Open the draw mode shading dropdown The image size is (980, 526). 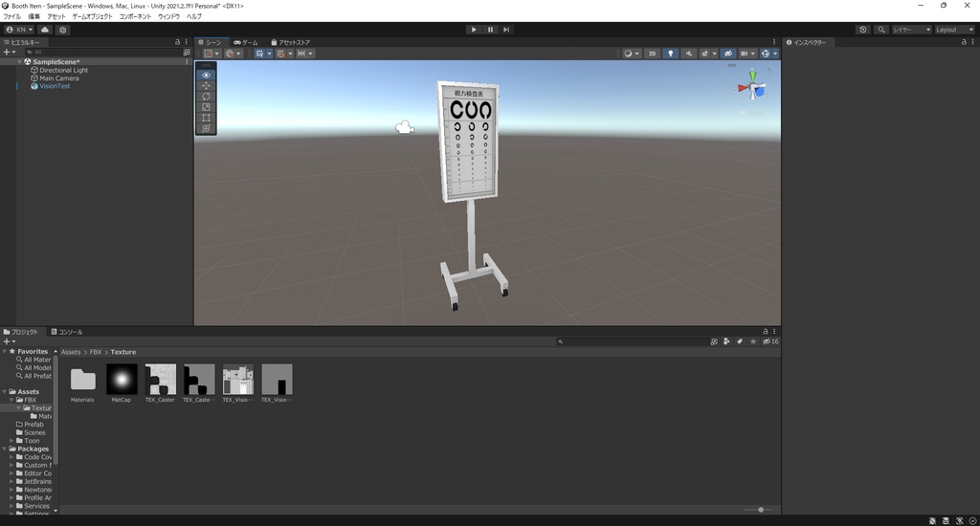click(632, 54)
